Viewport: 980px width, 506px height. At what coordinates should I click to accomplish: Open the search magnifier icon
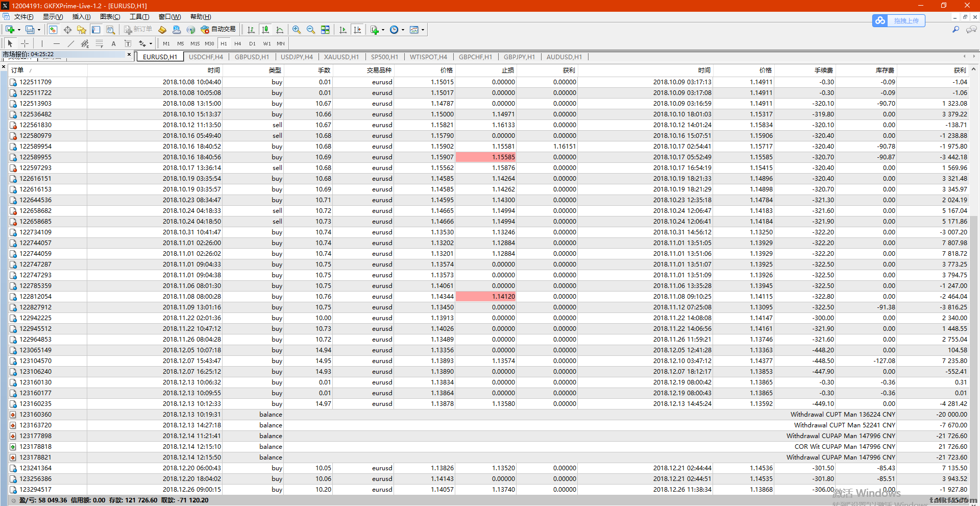coord(955,30)
